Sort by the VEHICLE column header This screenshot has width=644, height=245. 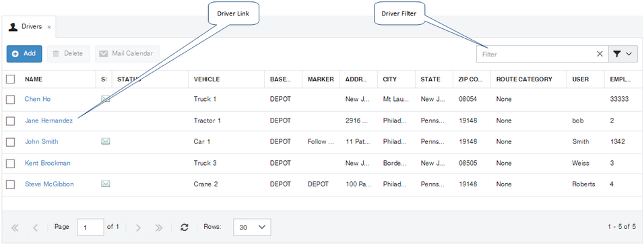pos(207,79)
